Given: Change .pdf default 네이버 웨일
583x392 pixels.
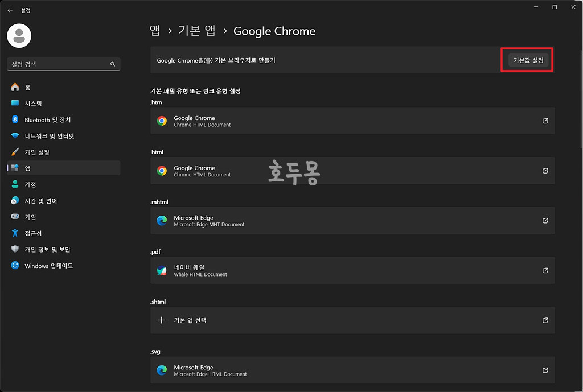Looking at the screenshot, I should tap(352, 270).
